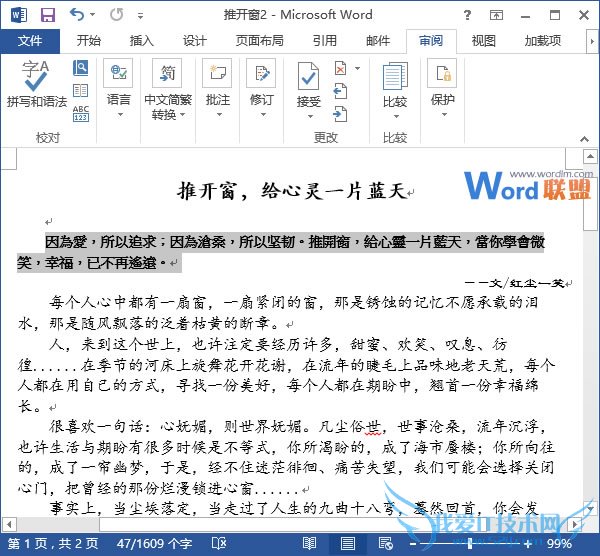Click the 中文简繁转换 icon

point(167,73)
